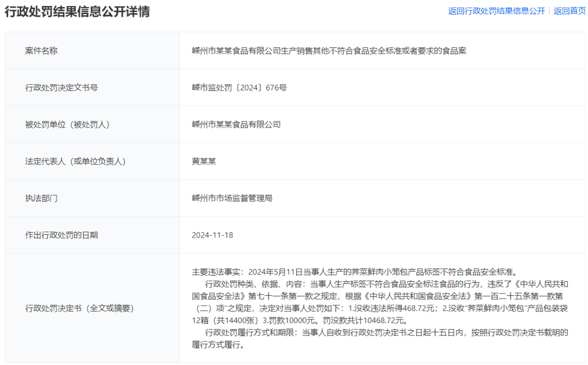Select the 行政处罚决定书（全文或摘要）label
Viewport: 588px width, 365px height.
point(79,308)
